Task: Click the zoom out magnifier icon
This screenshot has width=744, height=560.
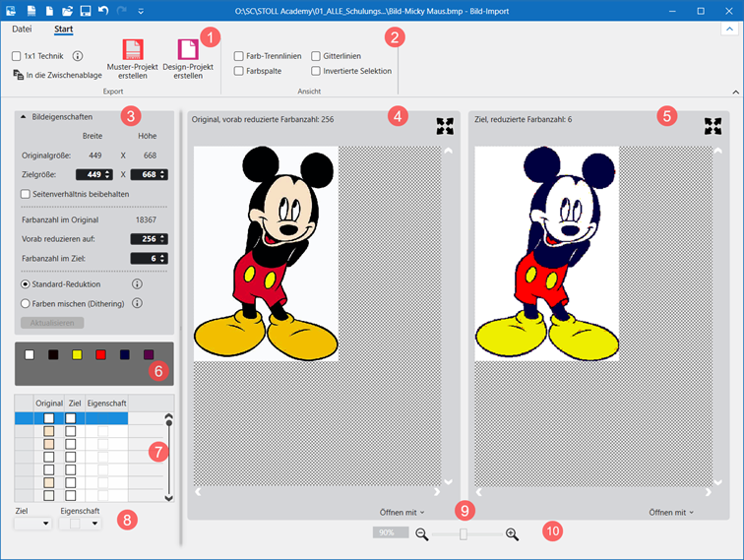Action: click(x=422, y=533)
